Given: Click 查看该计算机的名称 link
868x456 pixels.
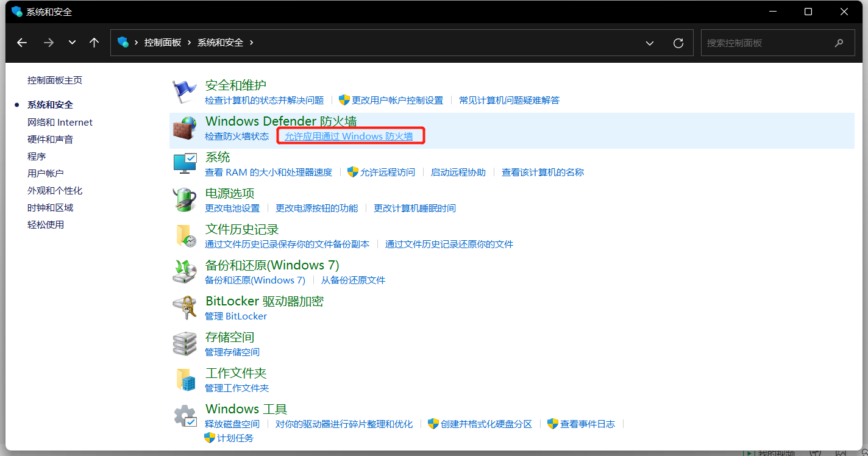Looking at the screenshot, I should pyautogui.click(x=543, y=173).
